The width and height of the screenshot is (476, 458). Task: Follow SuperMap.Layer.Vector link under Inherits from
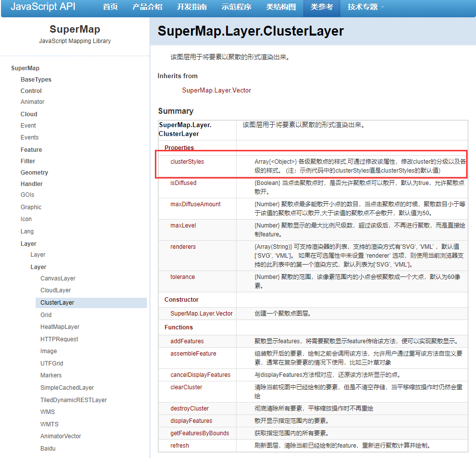click(x=216, y=91)
